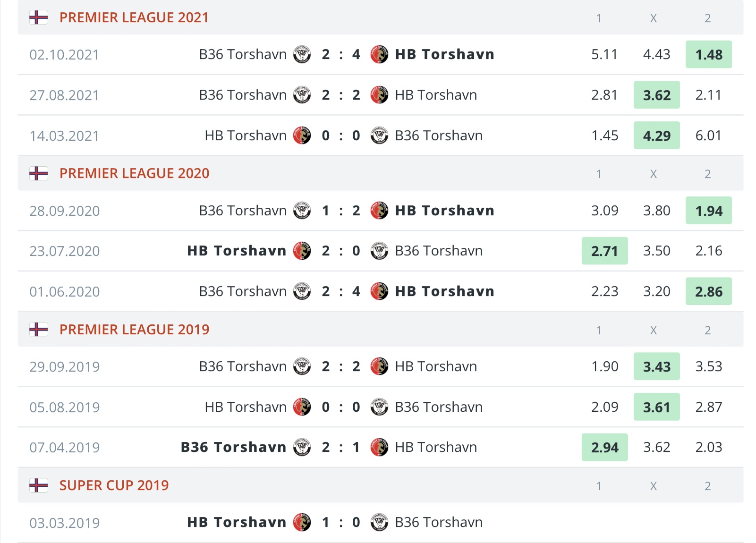Click B36 Torshavn crest in 07.04.2019 match
This screenshot has height=543, width=756.
(x=302, y=447)
